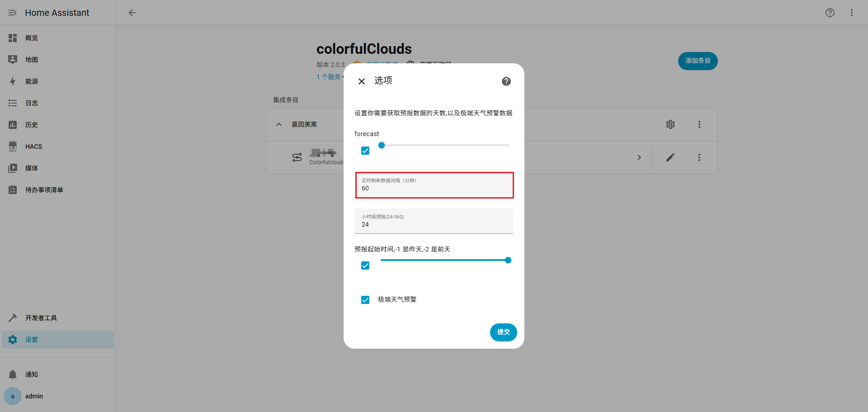
Task: Click the 提交 submit button
Action: (503, 332)
